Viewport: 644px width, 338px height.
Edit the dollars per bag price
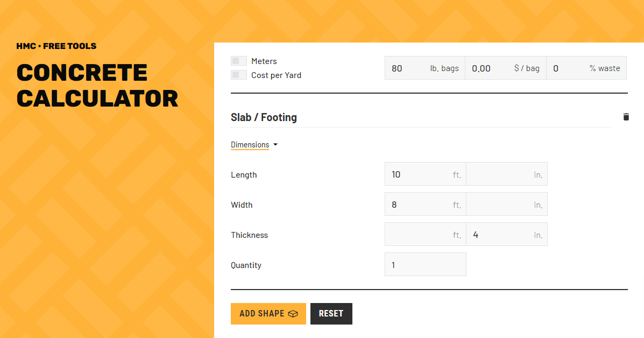(506, 68)
